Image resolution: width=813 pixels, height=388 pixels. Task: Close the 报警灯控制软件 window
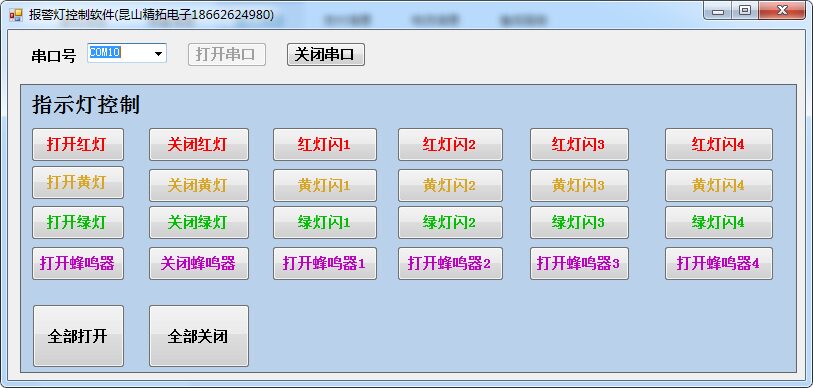(x=782, y=11)
